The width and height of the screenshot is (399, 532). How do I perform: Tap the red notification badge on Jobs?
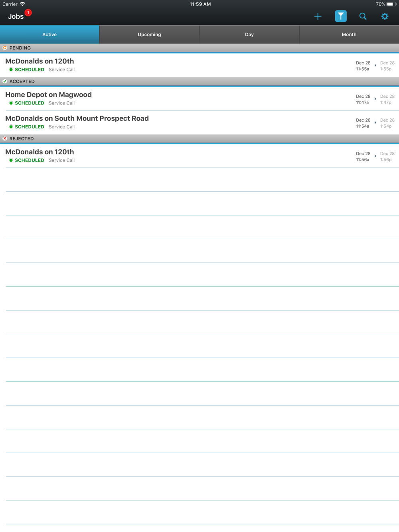(x=28, y=13)
